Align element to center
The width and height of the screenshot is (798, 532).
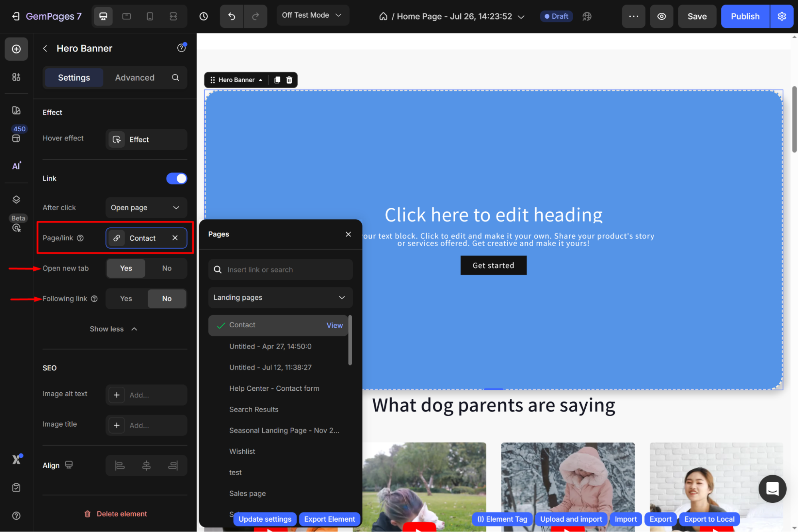pyautogui.click(x=147, y=465)
